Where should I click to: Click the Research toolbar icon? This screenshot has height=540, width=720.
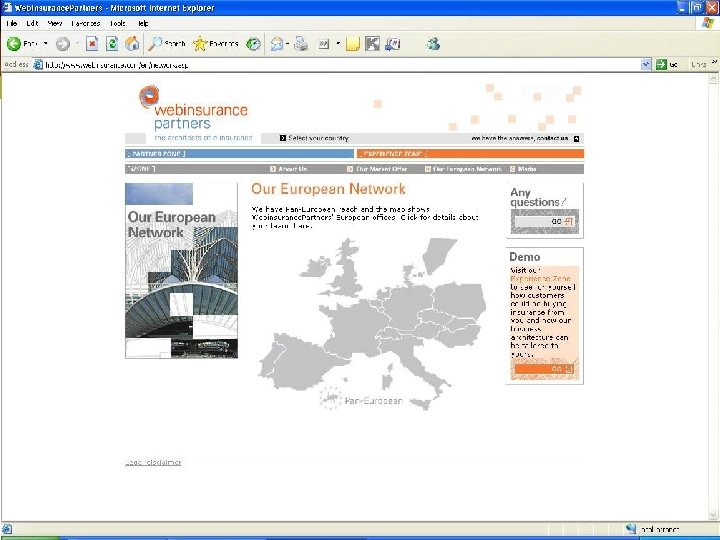pos(393,44)
